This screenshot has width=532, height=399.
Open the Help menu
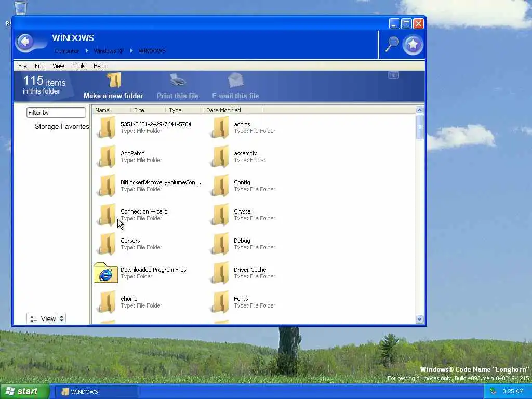pyautogui.click(x=99, y=66)
